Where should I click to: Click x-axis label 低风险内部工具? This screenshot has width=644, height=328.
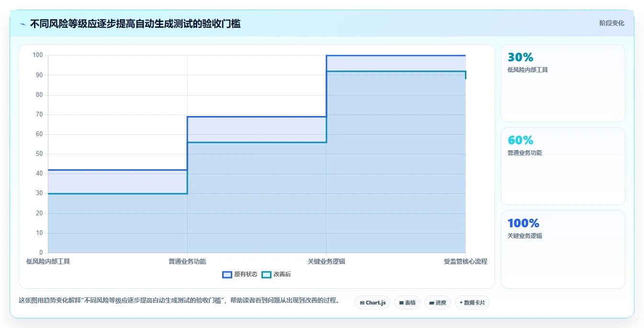(48, 261)
